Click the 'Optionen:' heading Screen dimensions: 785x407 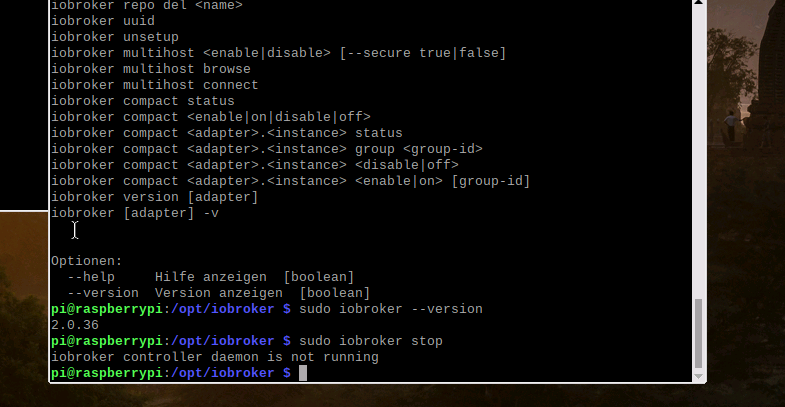pos(87,261)
